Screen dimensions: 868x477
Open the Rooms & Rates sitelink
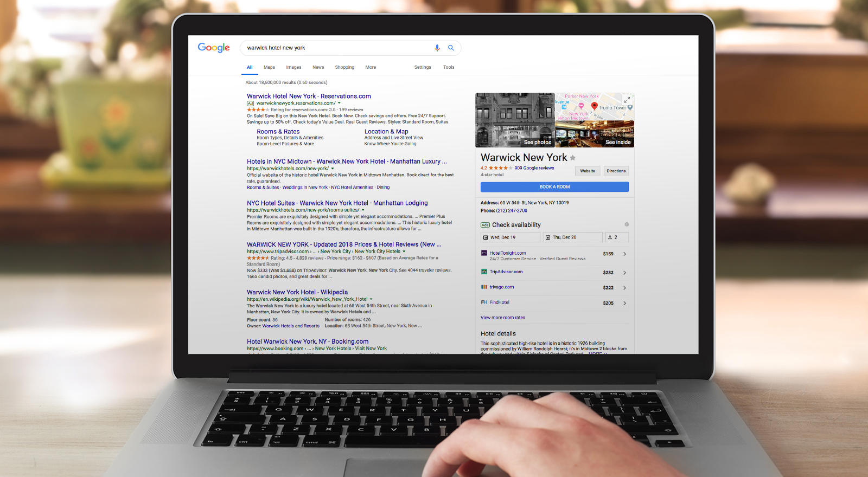tap(278, 132)
